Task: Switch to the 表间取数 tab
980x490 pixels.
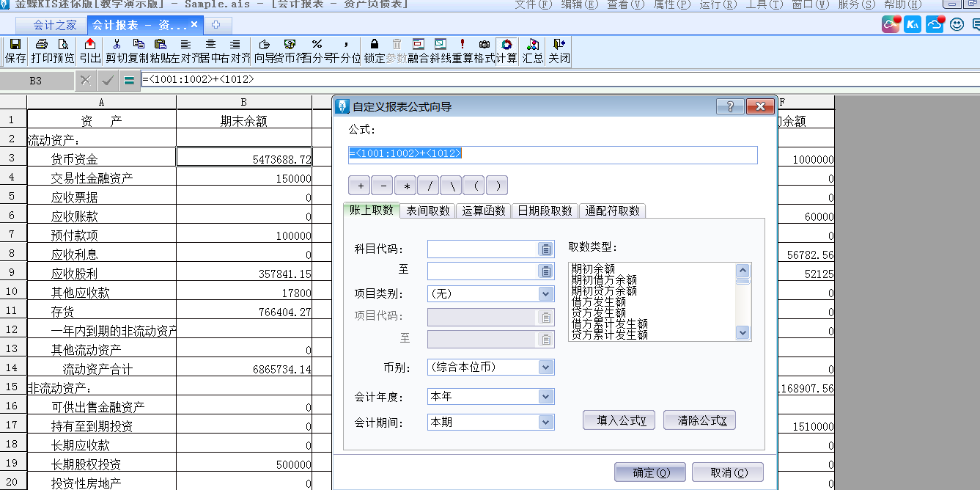Action: pos(428,211)
